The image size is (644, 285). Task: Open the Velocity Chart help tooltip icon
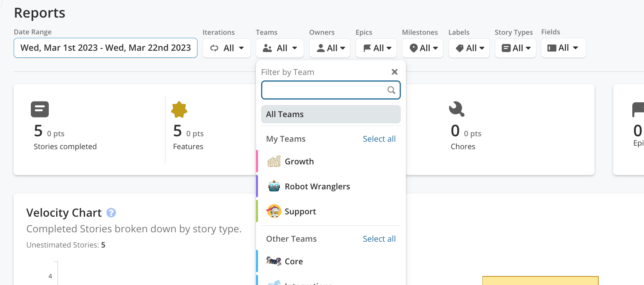point(111,213)
